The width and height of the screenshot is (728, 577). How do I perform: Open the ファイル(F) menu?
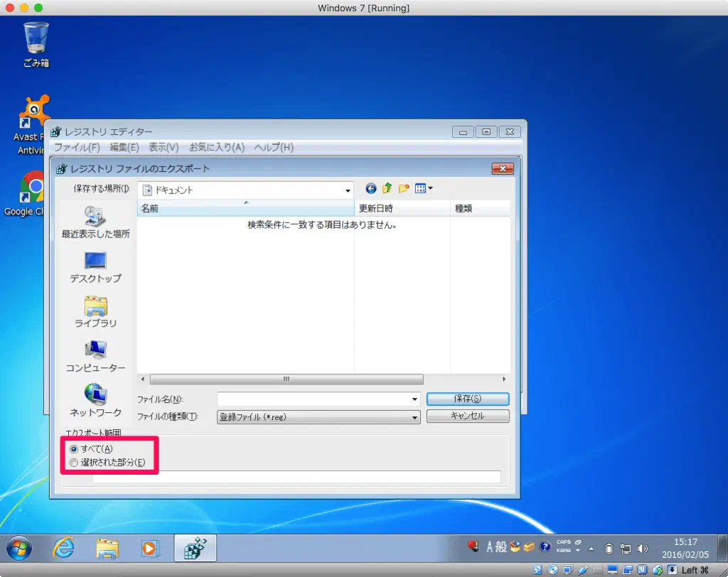tap(77, 148)
